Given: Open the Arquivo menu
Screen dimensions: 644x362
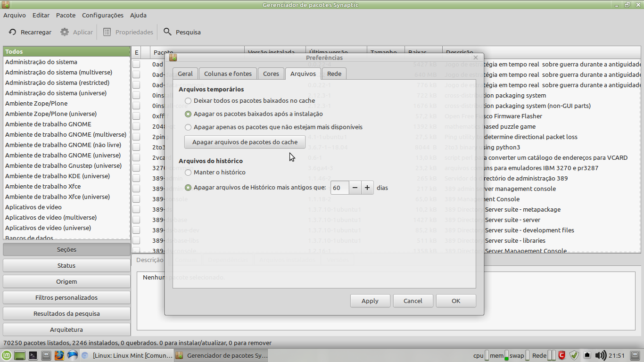Looking at the screenshot, I should (15, 15).
